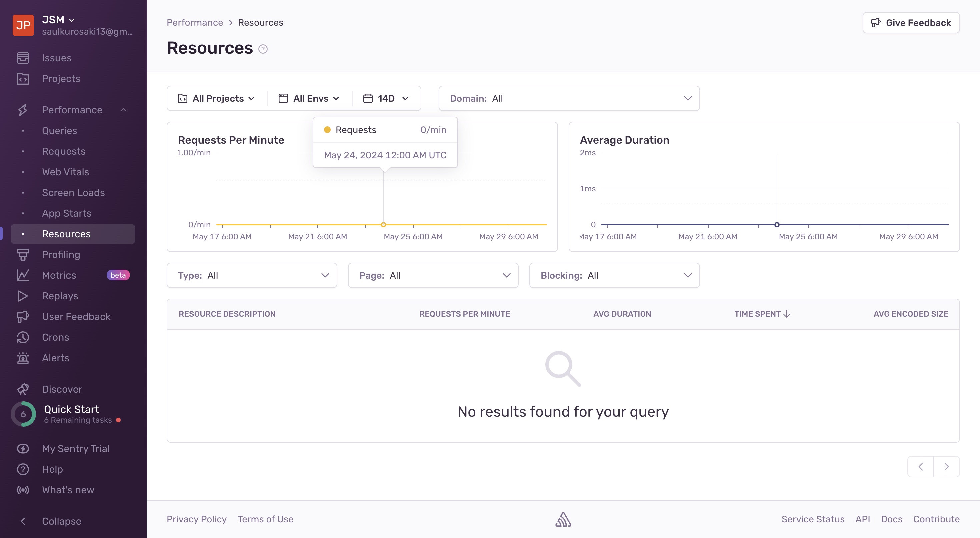Sort table by Time Spent column
Screen dimensions: 980x538
pyautogui.click(x=762, y=314)
